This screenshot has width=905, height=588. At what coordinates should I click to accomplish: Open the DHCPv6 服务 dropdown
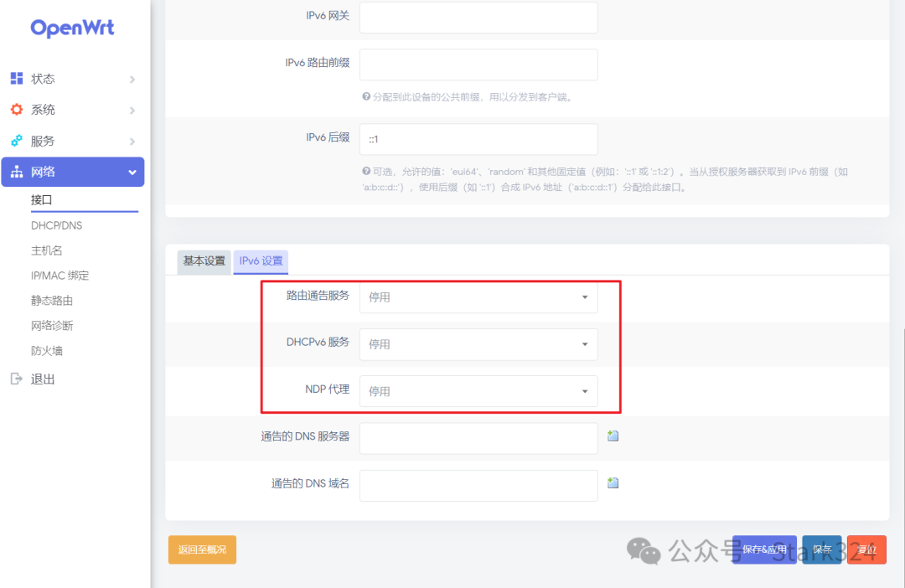[478, 344]
